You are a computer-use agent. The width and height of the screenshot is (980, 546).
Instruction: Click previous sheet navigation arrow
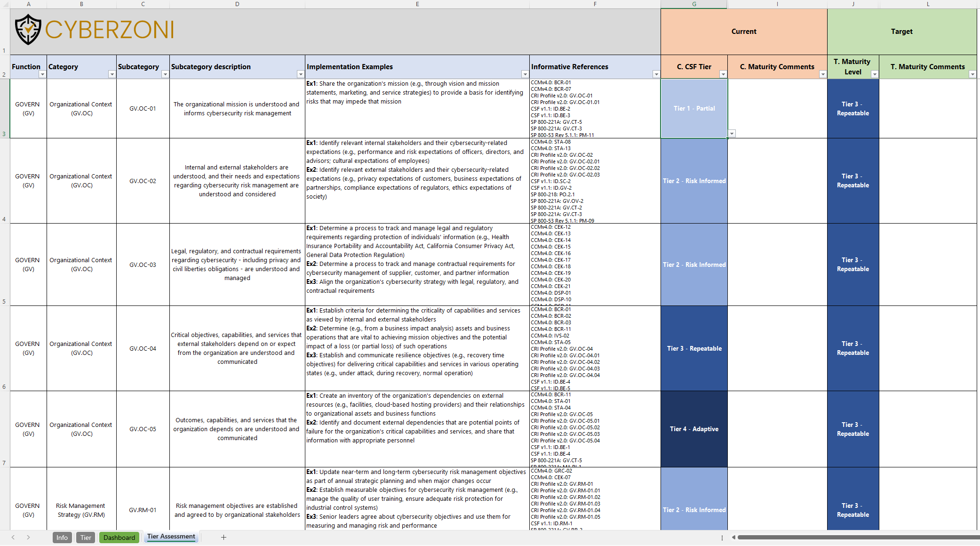(13, 537)
